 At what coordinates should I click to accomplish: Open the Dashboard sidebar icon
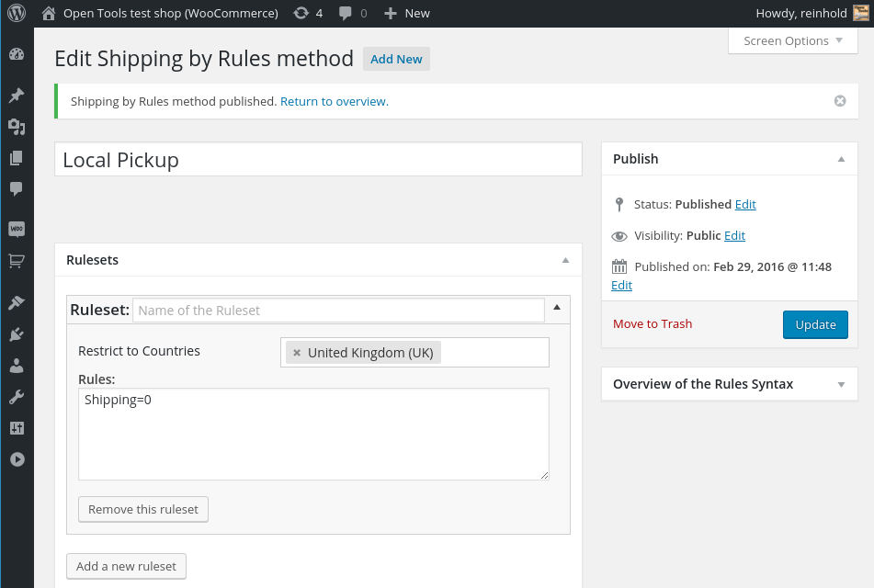pos(16,54)
